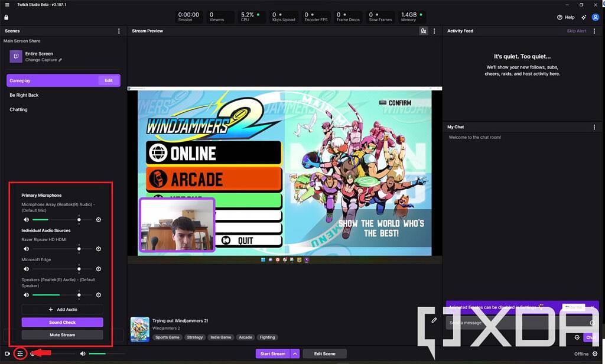
Task: Click the guest camera icon in Stream Preview header
Action: tap(423, 31)
